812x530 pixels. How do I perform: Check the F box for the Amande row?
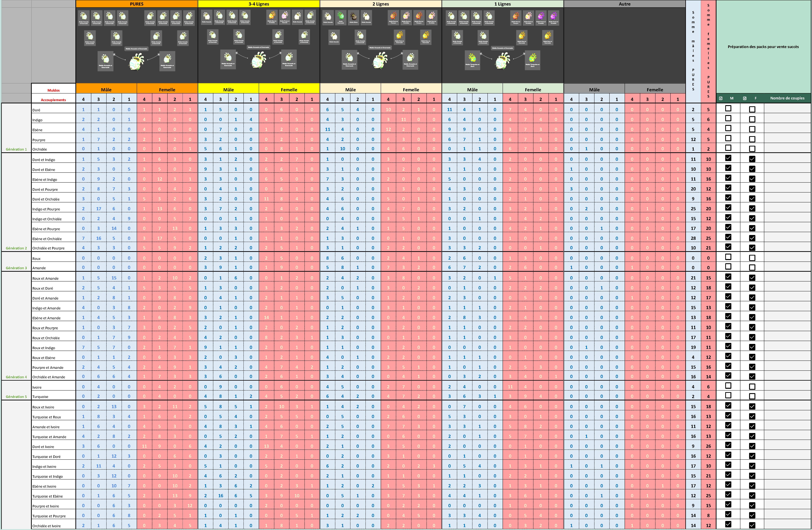(752, 268)
